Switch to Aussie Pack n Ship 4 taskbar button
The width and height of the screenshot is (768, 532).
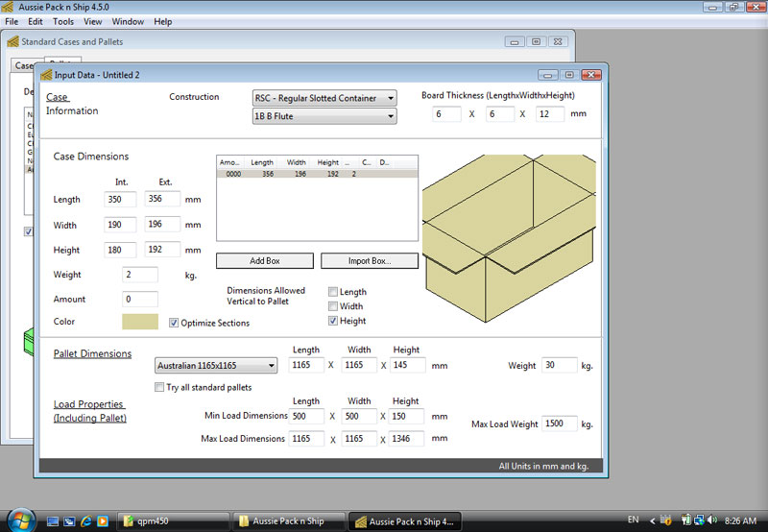(x=404, y=521)
